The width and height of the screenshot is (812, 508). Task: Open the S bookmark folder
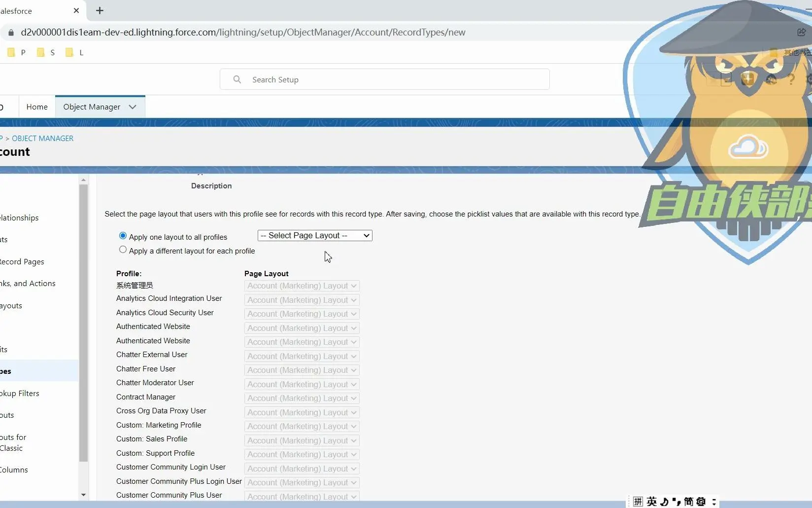click(46, 52)
